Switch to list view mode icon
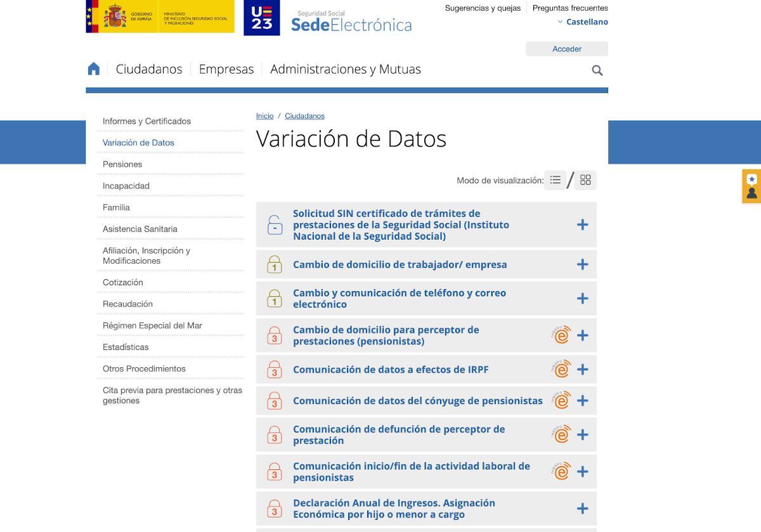761x532 pixels. click(x=555, y=180)
